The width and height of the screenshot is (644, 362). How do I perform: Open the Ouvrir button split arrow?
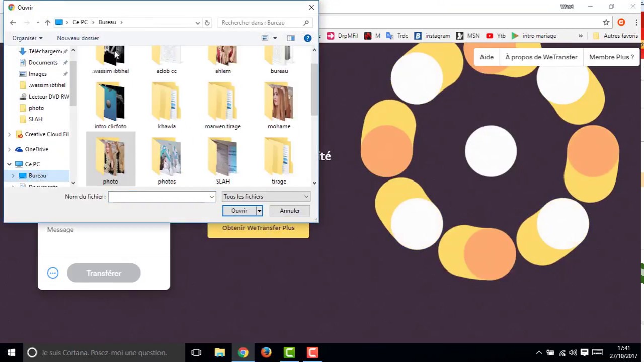coord(259,211)
